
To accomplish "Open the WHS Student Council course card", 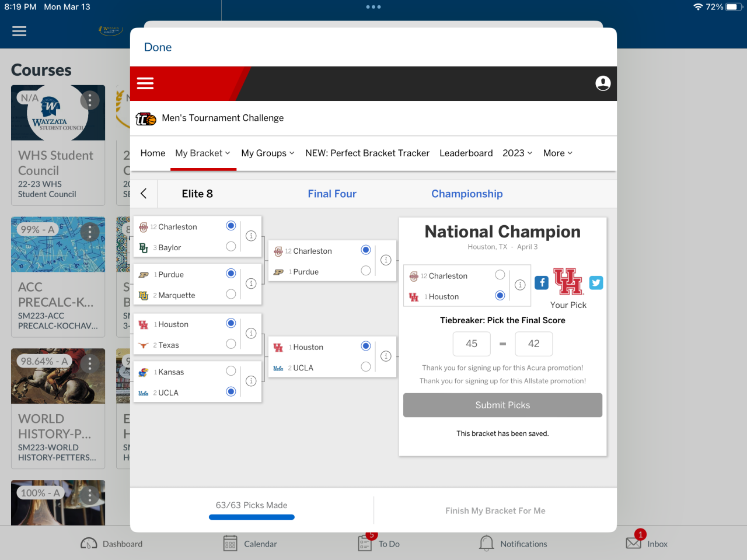I will point(58,145).
